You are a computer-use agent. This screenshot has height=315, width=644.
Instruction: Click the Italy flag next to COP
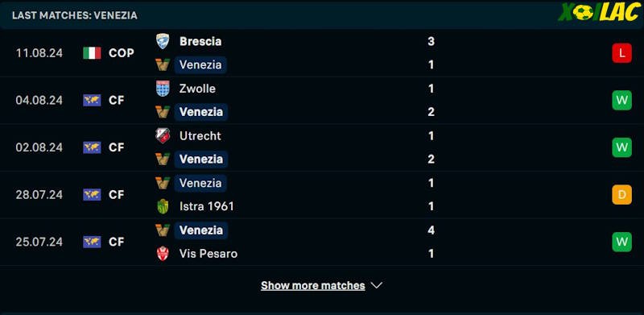click(92, 53)
